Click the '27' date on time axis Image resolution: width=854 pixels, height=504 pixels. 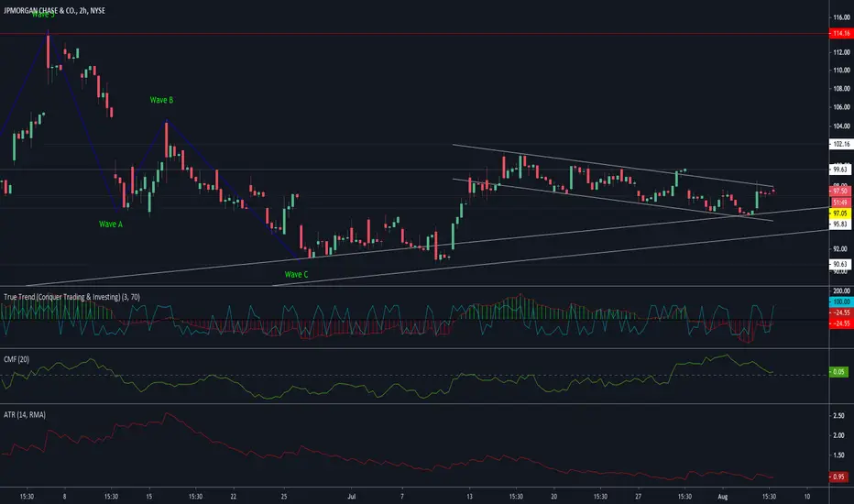tap(639, 497)
